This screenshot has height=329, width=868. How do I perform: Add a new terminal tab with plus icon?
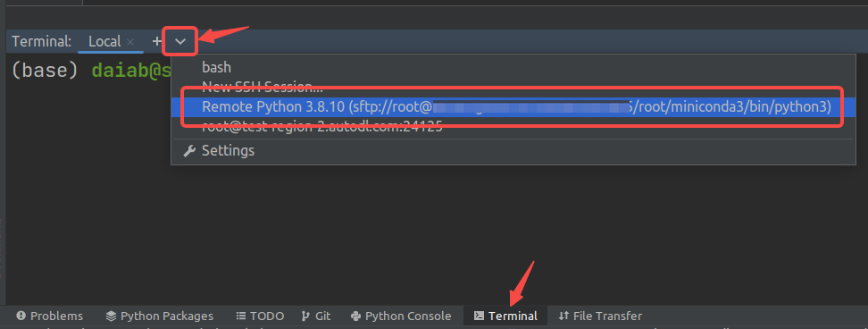[x=157, y=41]
